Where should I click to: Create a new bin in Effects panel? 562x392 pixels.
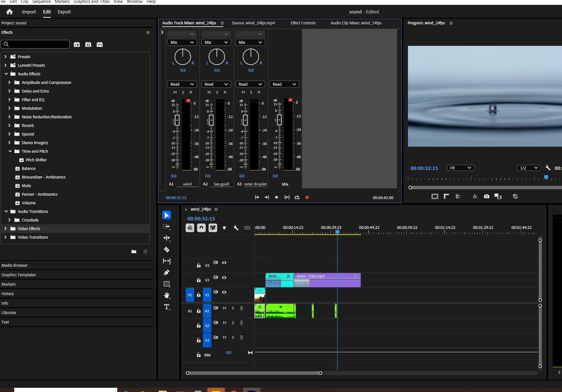[134, 251]
